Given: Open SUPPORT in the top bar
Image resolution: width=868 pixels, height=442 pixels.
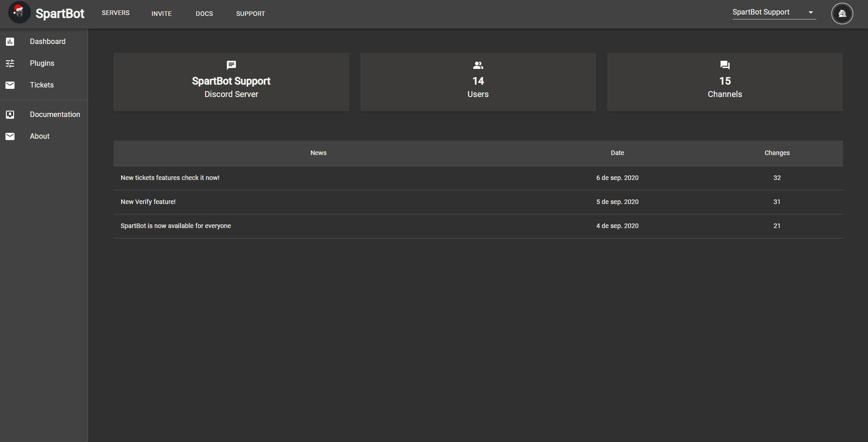Looking at the screenshot, I should click(250, 14).
